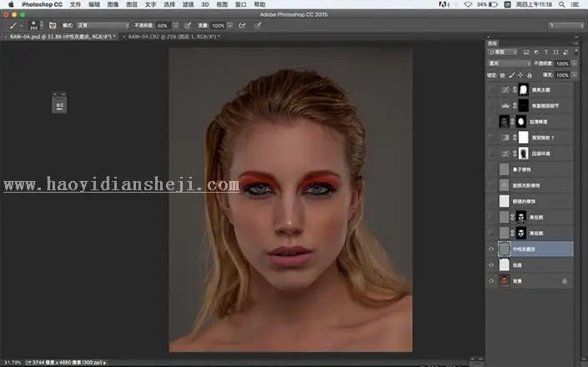Click the Adobe icon in macOS menu bar
The image size is (588, 367).
point(444,4)
